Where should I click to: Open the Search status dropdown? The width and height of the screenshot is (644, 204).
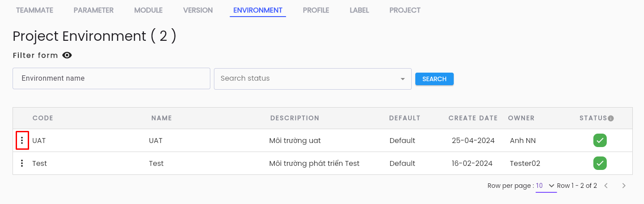click(313, 78)
